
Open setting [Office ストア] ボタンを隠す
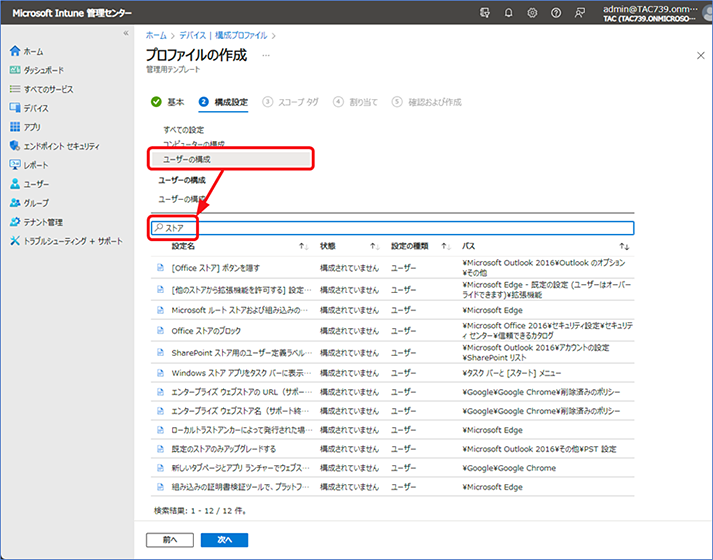coord(216,268)
